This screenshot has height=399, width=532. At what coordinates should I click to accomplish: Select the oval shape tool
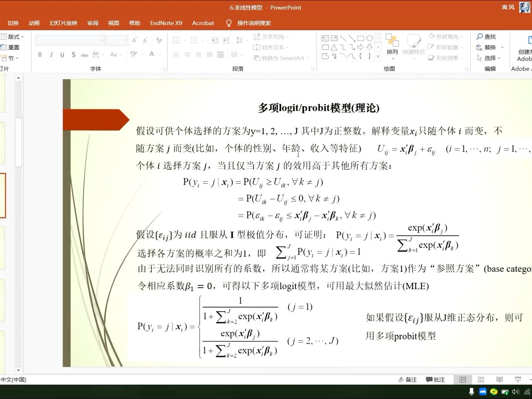[x=370, y=38]
